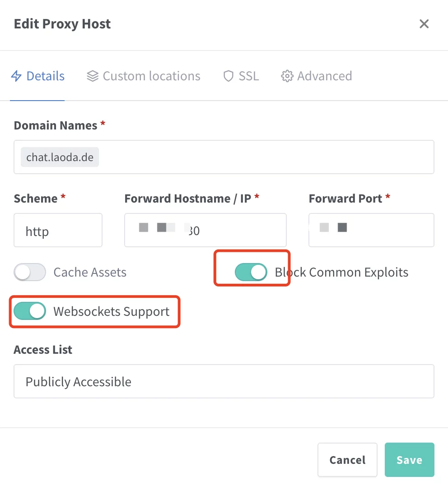Viewport: 448px width, 490px height.
Task: Click the Cancel button
Action: (x=347, y=460)
